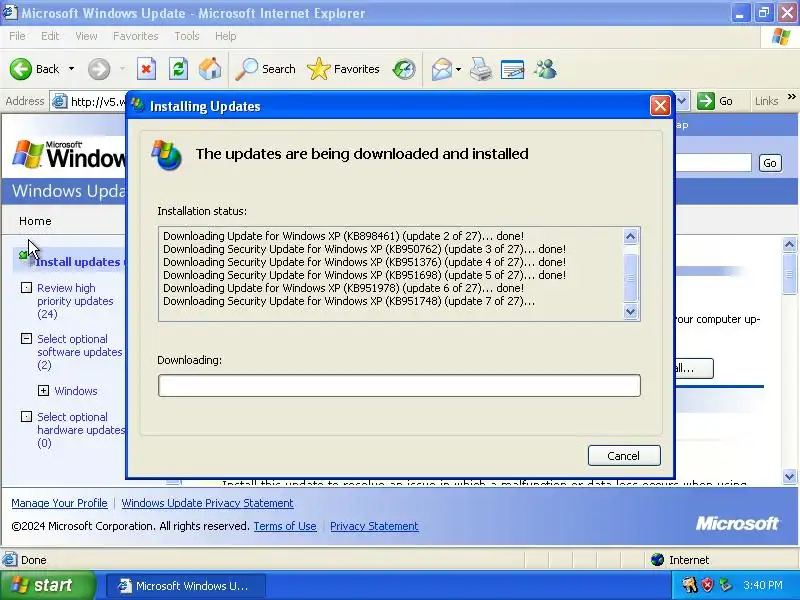Click the Home link in Windows Update page
Screen dimensions: 800x600
click(35, 221)
